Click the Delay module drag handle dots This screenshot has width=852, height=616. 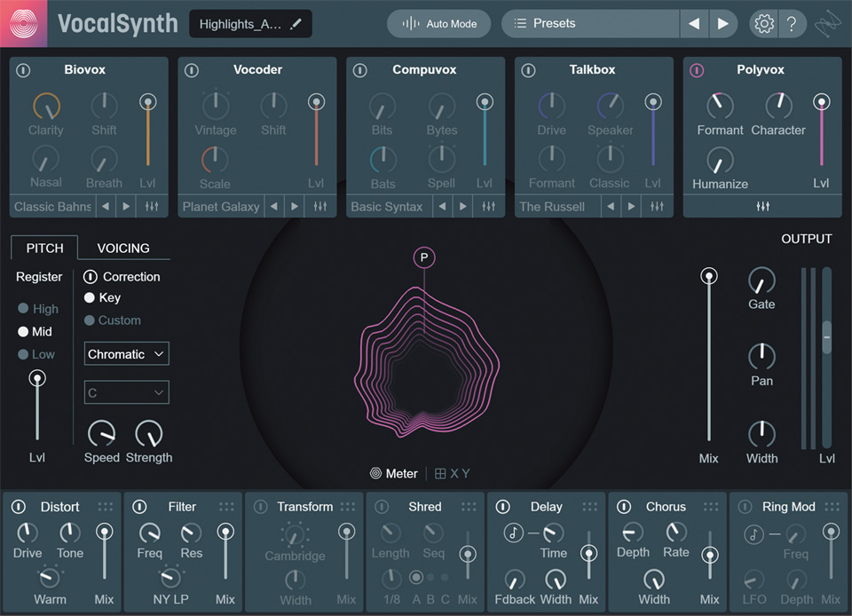click(x=590, y=507)
